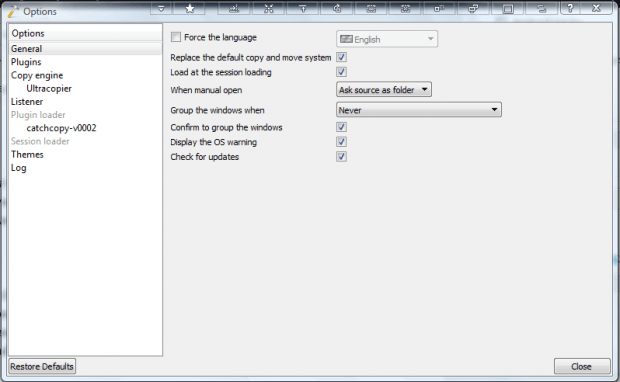Toggle the Check for updates checkbox
This screenshot has height=382, width=620.
pos(341,157)
